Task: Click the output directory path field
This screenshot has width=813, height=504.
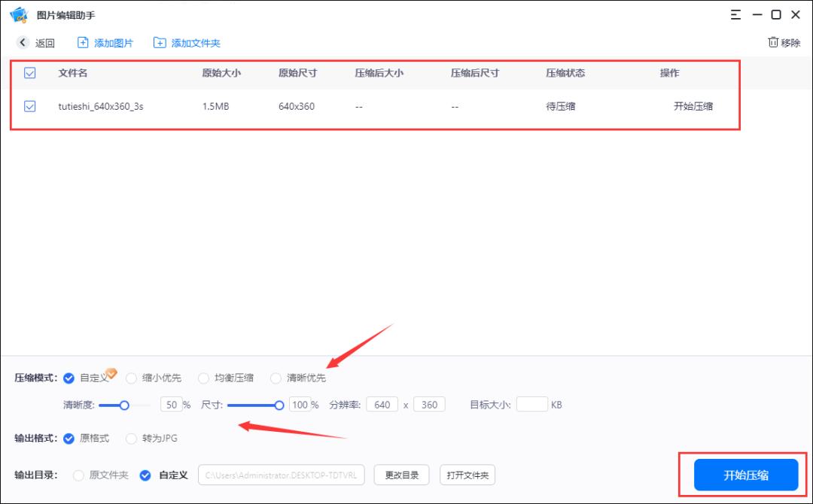Action: click(281, 475)
